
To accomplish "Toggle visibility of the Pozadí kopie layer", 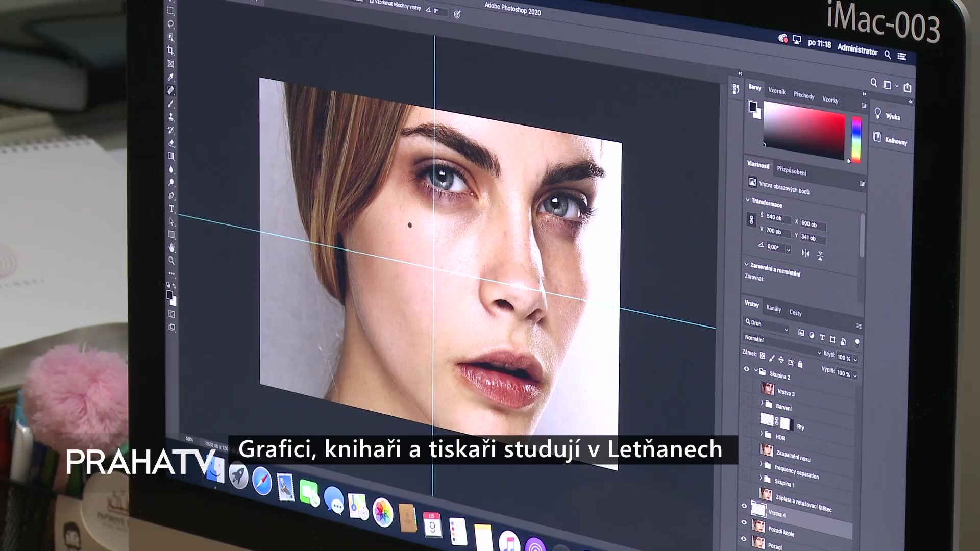I will click(x=744, y=522).
